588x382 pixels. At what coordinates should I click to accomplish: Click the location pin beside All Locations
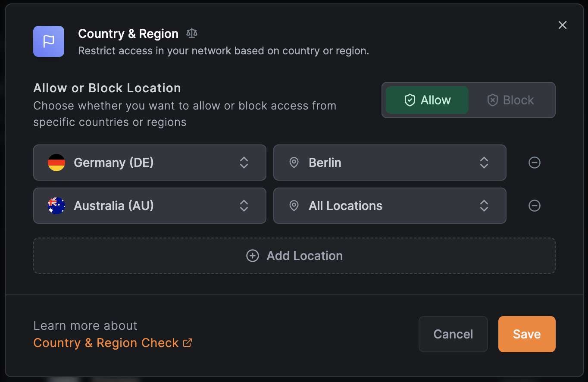[294, 206]
